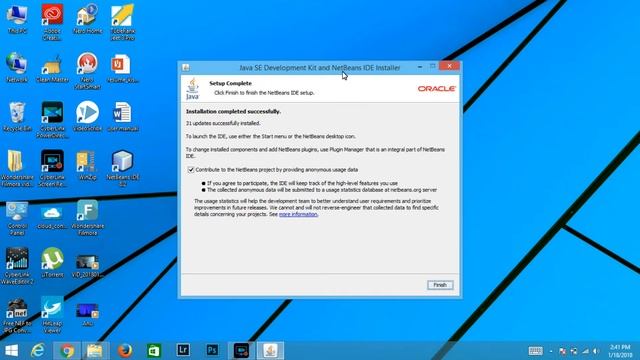Open File Explorer from the taskbar

tap(95, 351)
